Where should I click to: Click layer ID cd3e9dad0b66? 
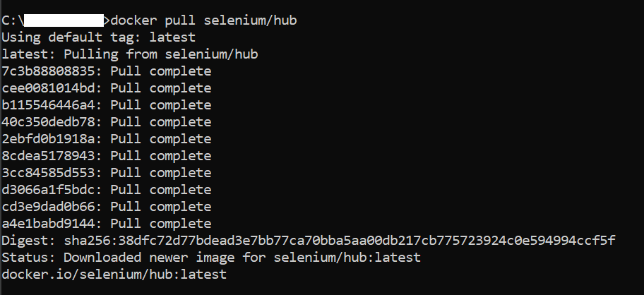49,206
